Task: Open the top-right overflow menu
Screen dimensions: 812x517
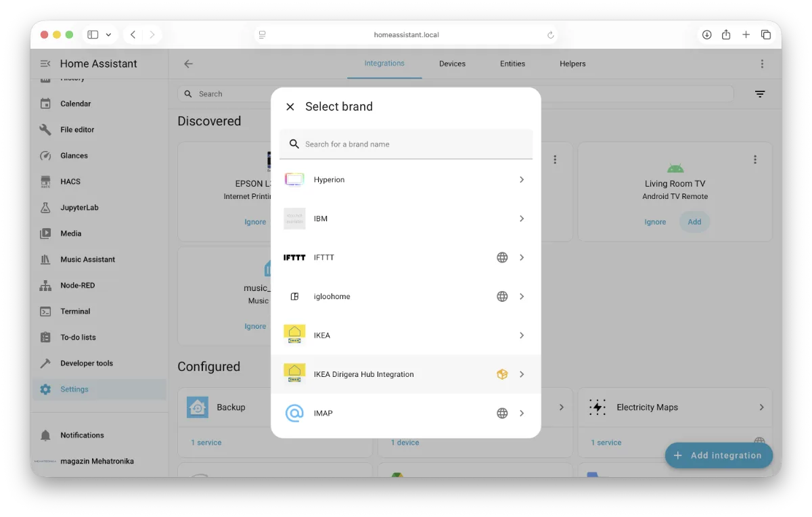Action: (762, 64)
